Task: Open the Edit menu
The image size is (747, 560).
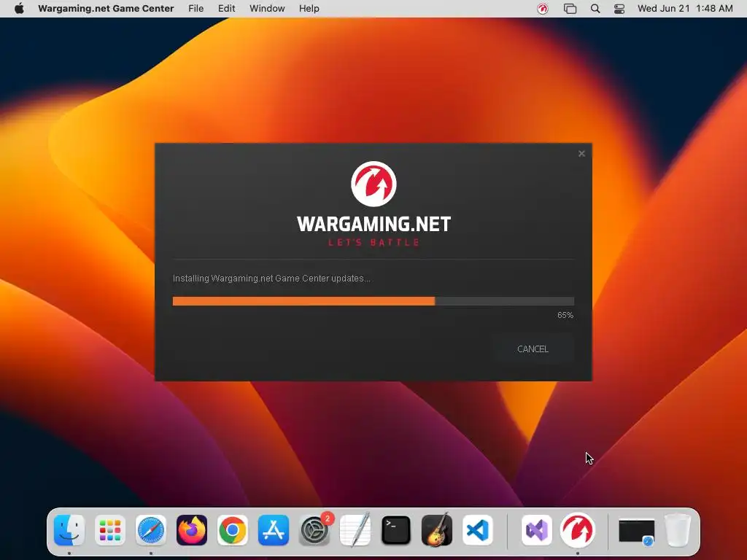Action: [226, 9]
